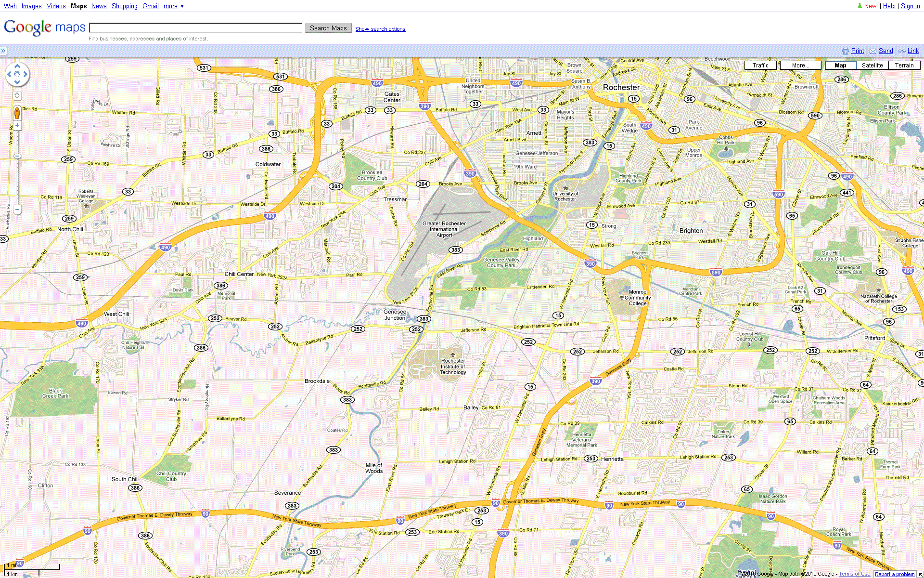Pan the map up with the arrow control
Screen dimensions: 924x578
(x=17, y=66)
